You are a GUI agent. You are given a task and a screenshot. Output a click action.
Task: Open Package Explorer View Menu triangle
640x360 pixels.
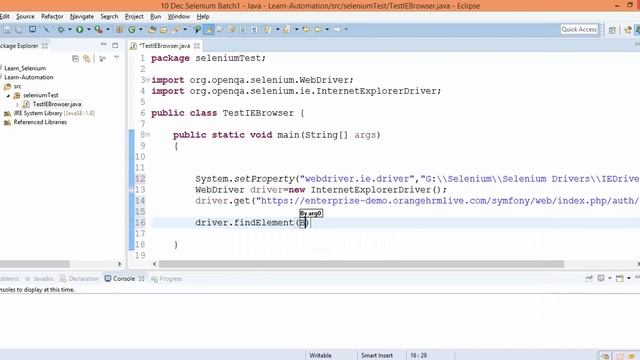(117, 58)
